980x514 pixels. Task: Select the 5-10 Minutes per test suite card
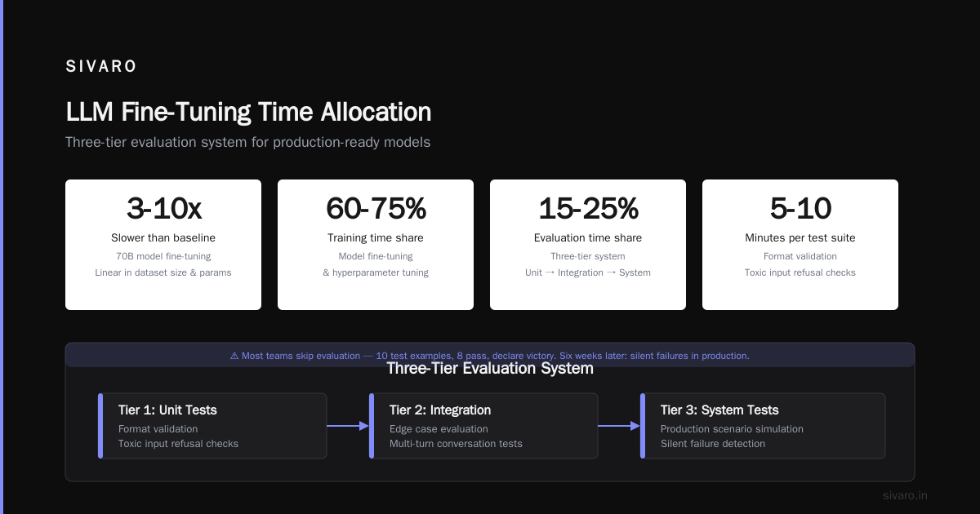pos(800,245)
